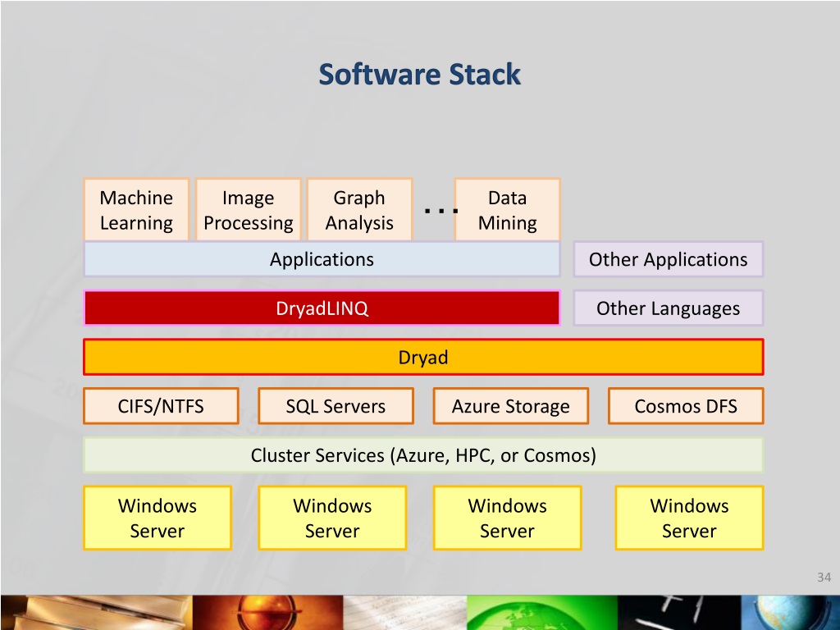Click the stacked books footer image
Screen dimensions: 840x630
[97, 612]
